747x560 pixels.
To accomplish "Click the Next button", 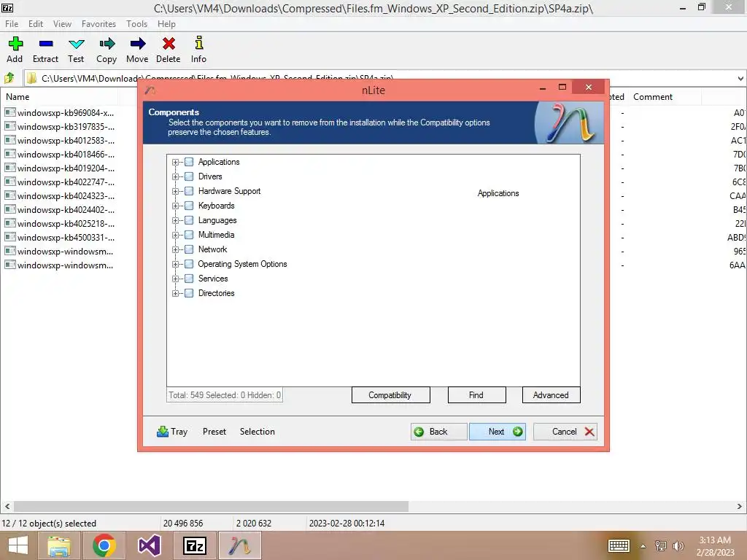I will tap(498, 432).
